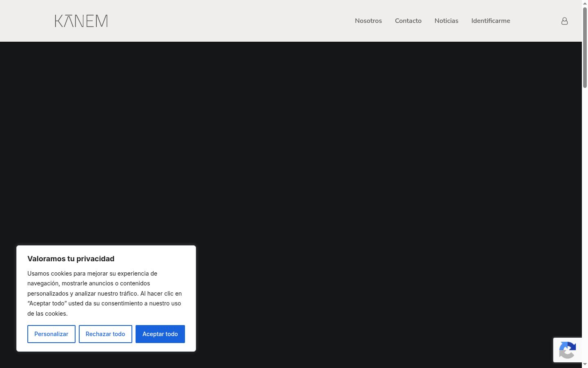Image resolution: width=588 pixels, height=368 pixels.
Task: Click the reCAPTCHA badge logo
Action: (567, 350)
